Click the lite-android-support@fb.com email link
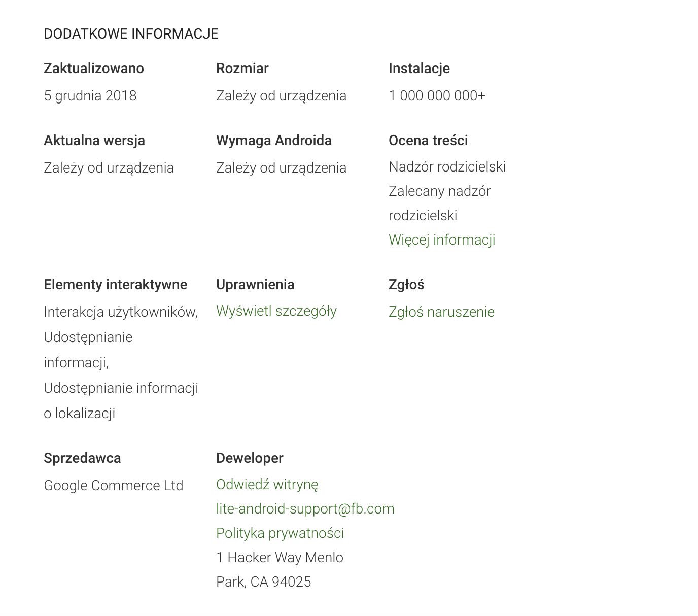 pos(305,509)
